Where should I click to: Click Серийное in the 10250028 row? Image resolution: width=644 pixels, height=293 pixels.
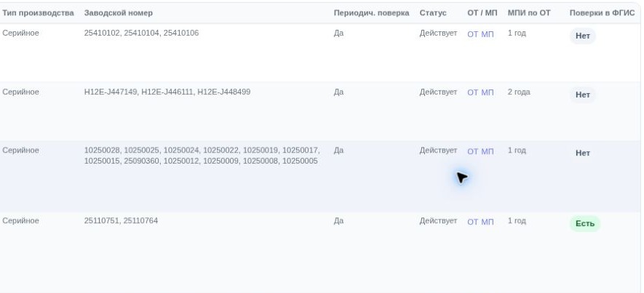[20, 150]
